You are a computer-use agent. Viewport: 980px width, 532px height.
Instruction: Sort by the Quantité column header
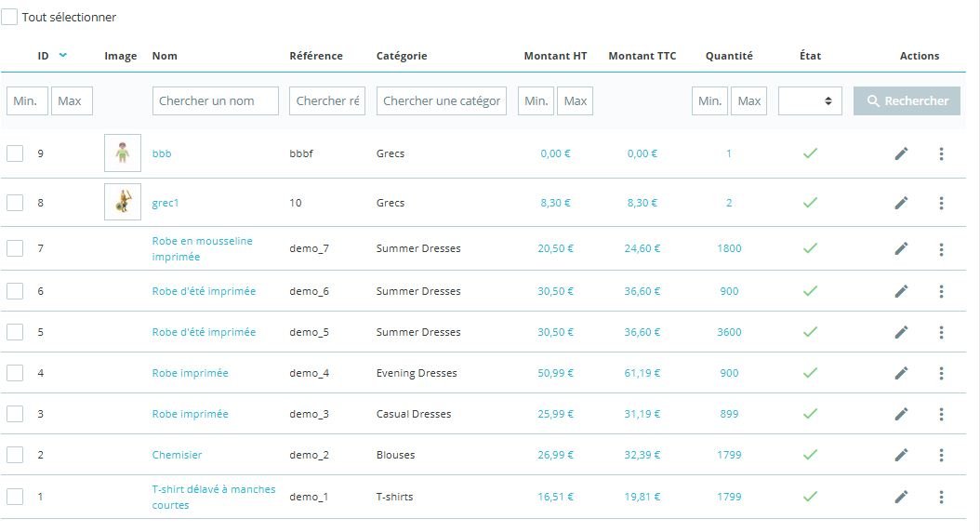729,56
